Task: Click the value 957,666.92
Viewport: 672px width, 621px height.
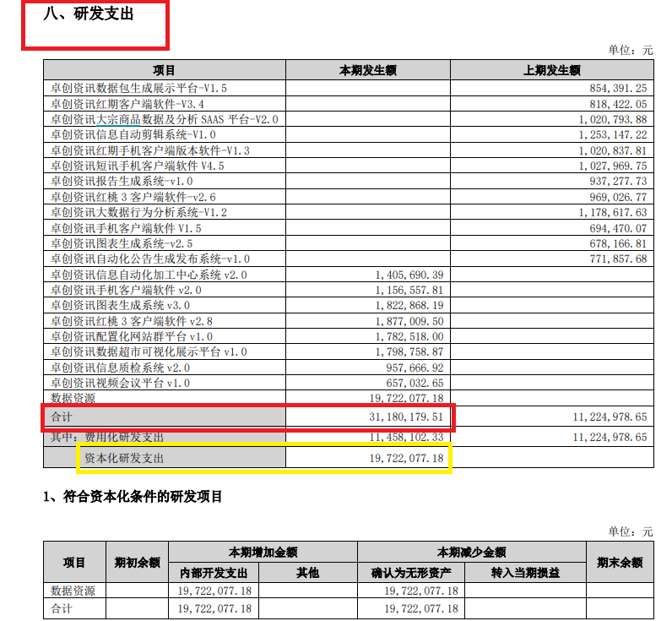Action: click(415, 368)
